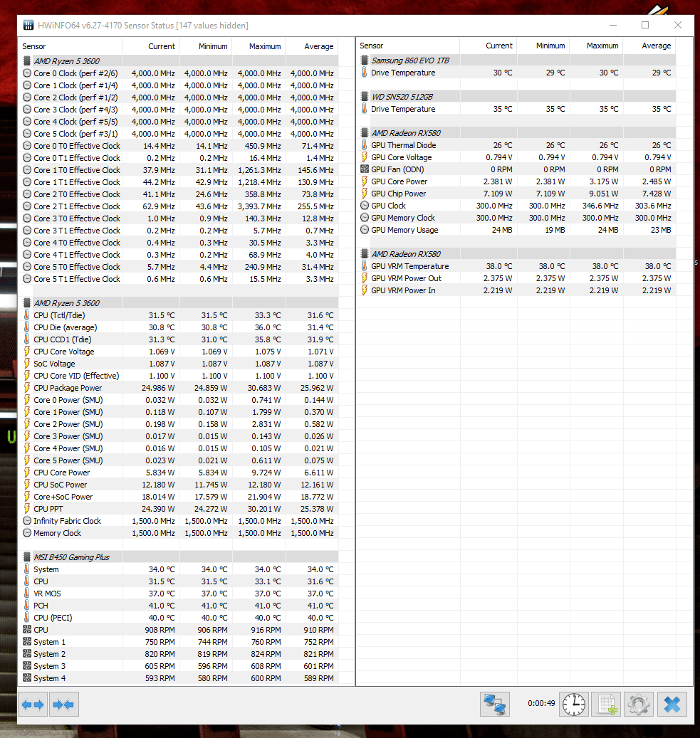
Task: Click the clock icon for Core 0 Clock
Action: click(27, 73)
